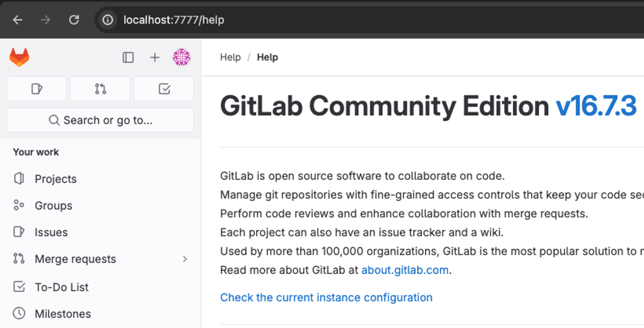The height and width of the screenshot is (328, 644).
Task: Click text 'Perform code reviews and enhance collaboration'
Action: [x=348, y=214]
